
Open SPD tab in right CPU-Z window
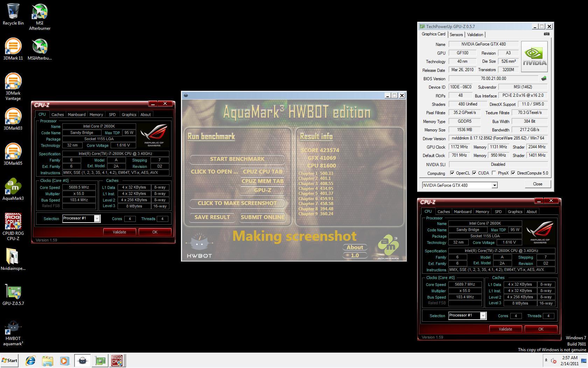pos(498,212)
